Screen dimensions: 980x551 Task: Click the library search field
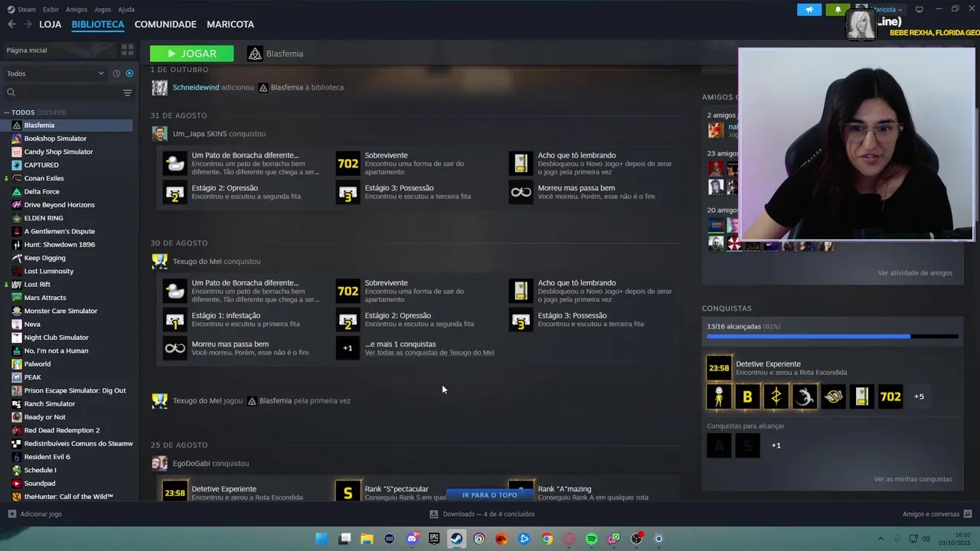click(63, 93)
